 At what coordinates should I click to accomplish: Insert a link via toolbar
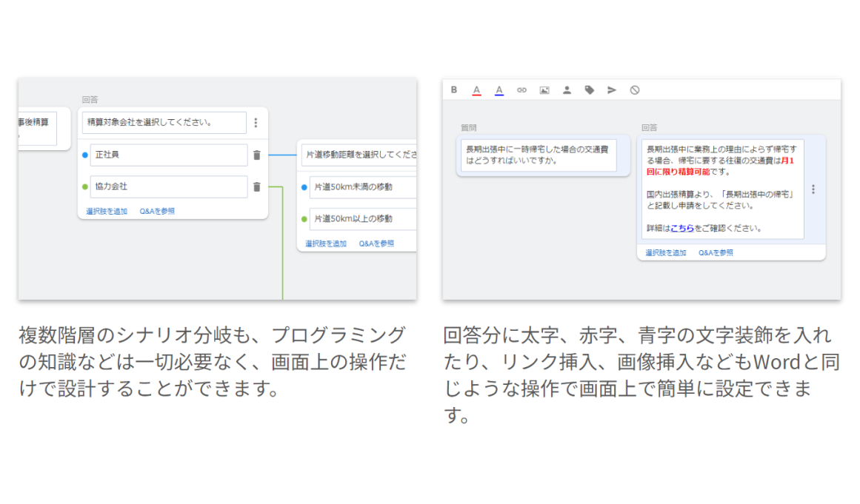pos(521,90)
